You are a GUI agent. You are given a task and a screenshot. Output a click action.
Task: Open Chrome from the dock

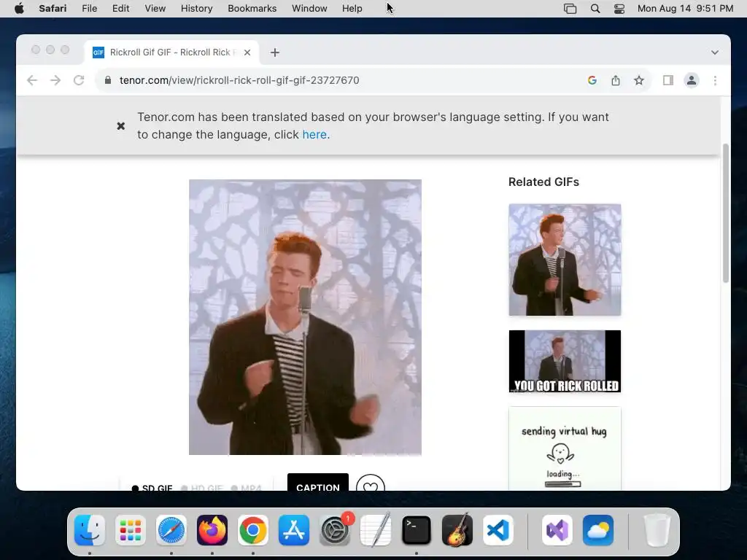[x=253, y=530]
